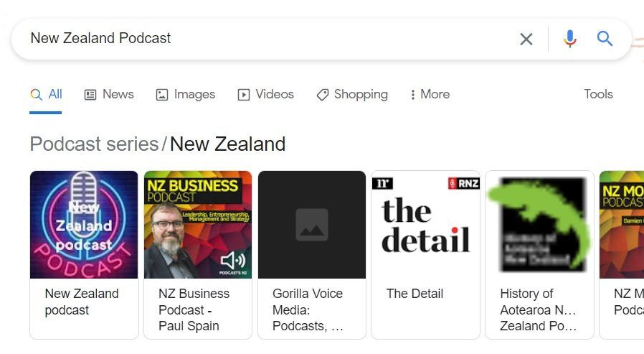644x354 pixels.
Task: Click the Podcast series breadcrumb link
Action: coord(94,144)
